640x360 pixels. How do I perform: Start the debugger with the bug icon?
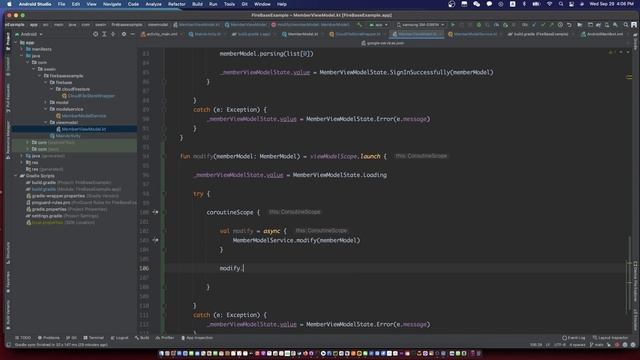(479, 25)
